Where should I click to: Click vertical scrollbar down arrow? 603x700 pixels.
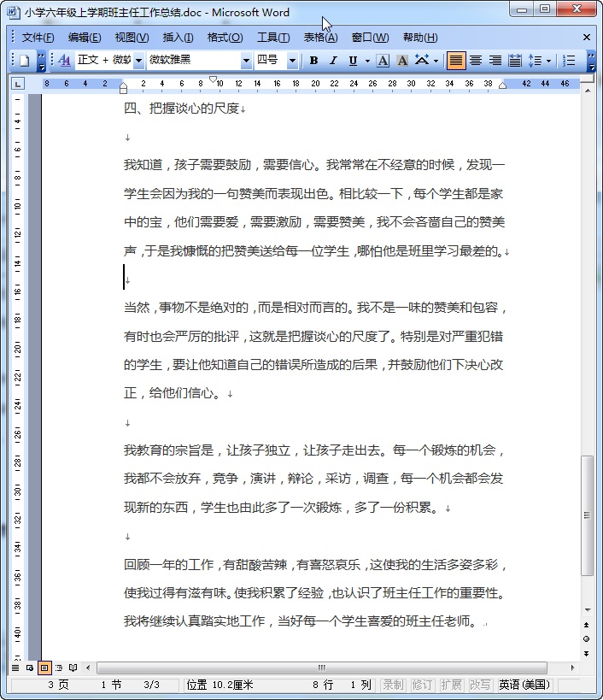pos(588,609)
